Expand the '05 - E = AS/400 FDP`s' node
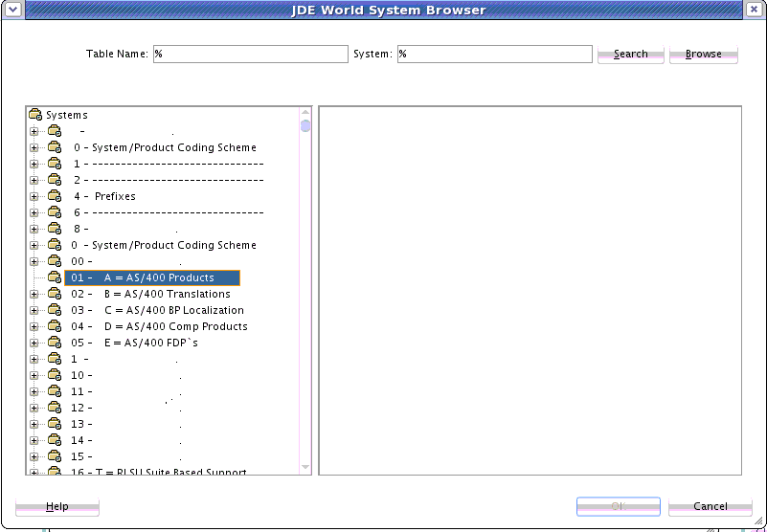767x532 pixels. [34, 343]
